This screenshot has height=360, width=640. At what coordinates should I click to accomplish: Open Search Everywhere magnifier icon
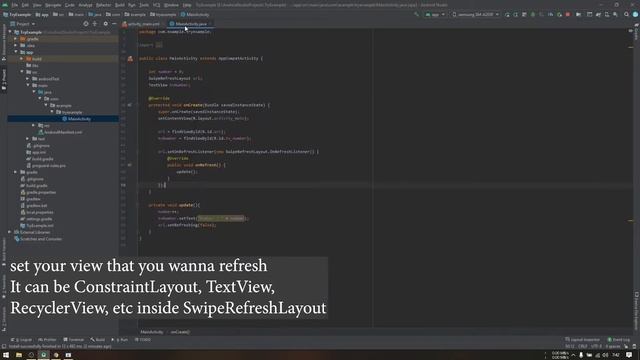point(626,15)
